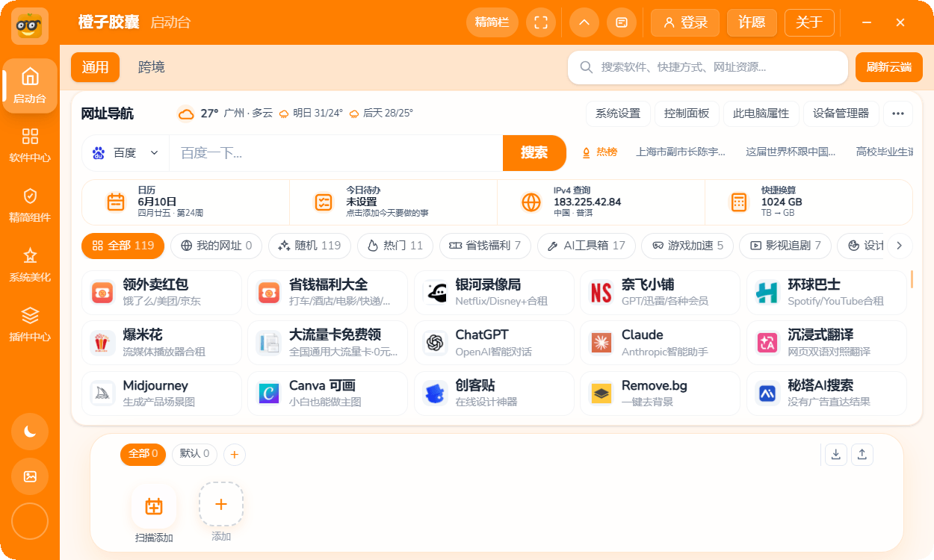Click the 快捷换算 calculator widget

pyautogui.click(x=808, y=202)
